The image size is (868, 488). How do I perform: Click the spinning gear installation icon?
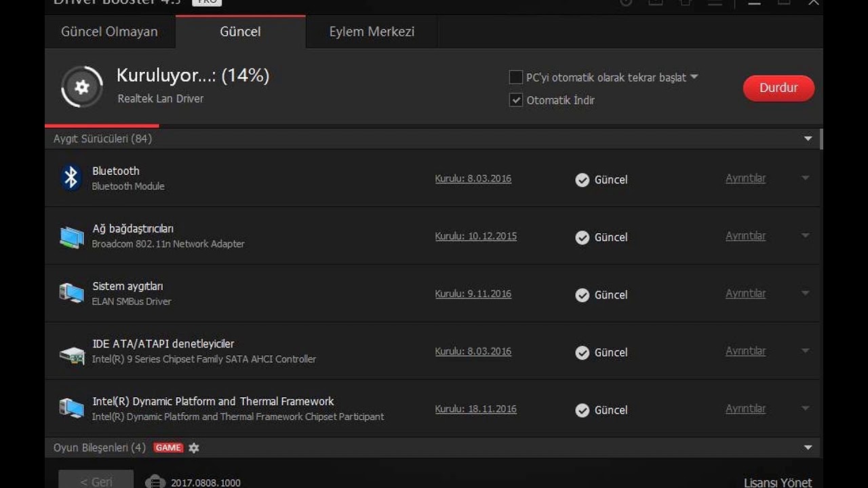pos(82,87)
